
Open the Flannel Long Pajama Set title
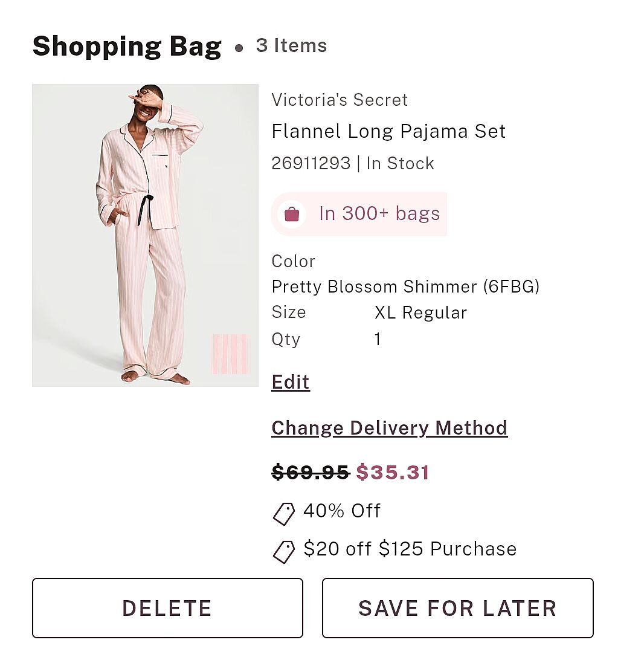pyautogui.click(x=388, y=131)
